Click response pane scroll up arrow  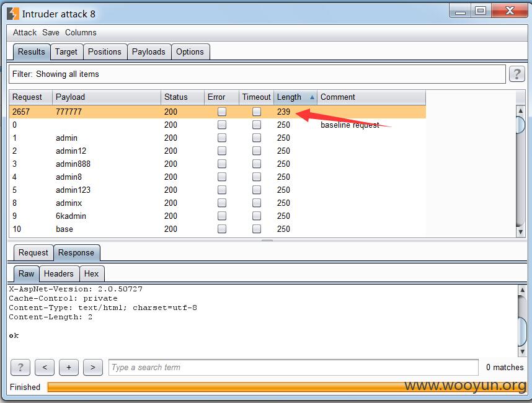522,290
